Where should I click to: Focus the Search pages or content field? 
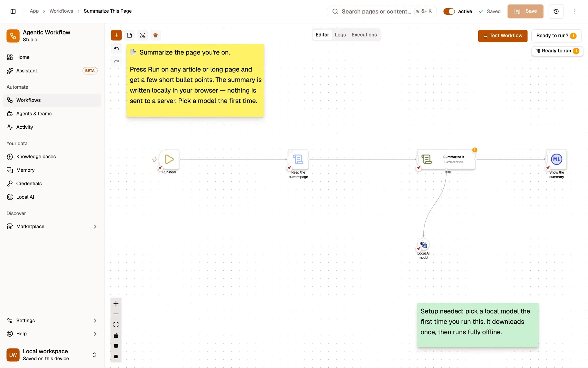[x=381, y=11]
